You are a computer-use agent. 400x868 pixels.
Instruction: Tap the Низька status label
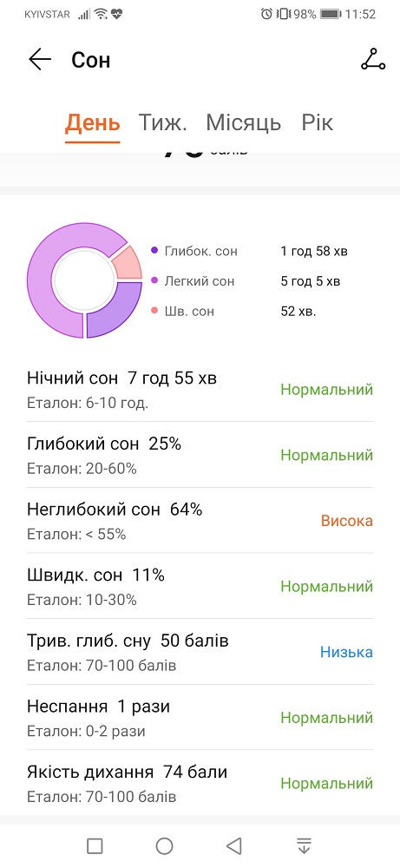point(347,652)
